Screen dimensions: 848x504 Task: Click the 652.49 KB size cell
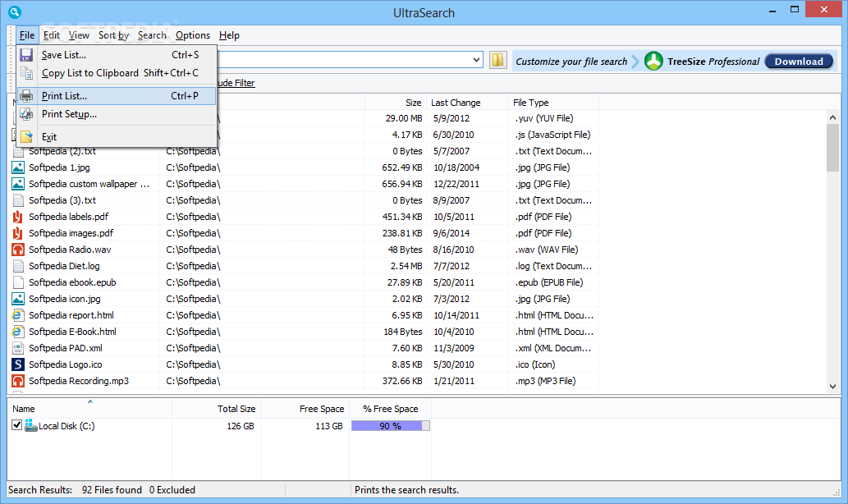coord(401,167)
